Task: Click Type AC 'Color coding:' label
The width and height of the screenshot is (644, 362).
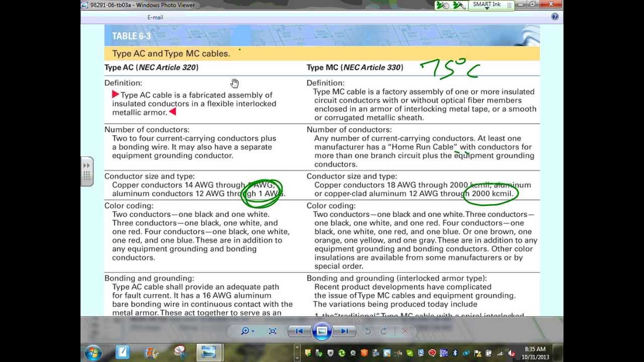Action: [x=129, y=206]
